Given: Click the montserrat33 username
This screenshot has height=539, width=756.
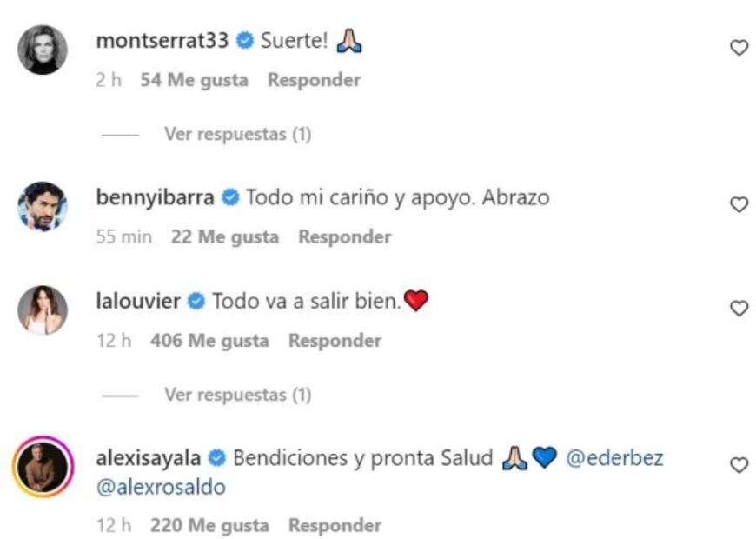Looking at the screenshot, I should tap(165, 41).
